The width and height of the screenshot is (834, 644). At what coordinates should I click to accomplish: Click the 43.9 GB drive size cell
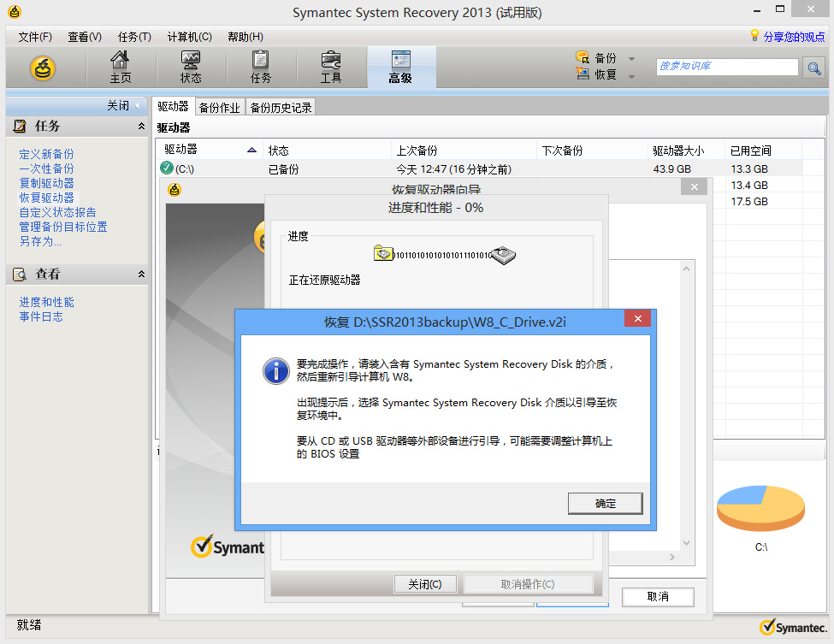[x=671, y=168]
